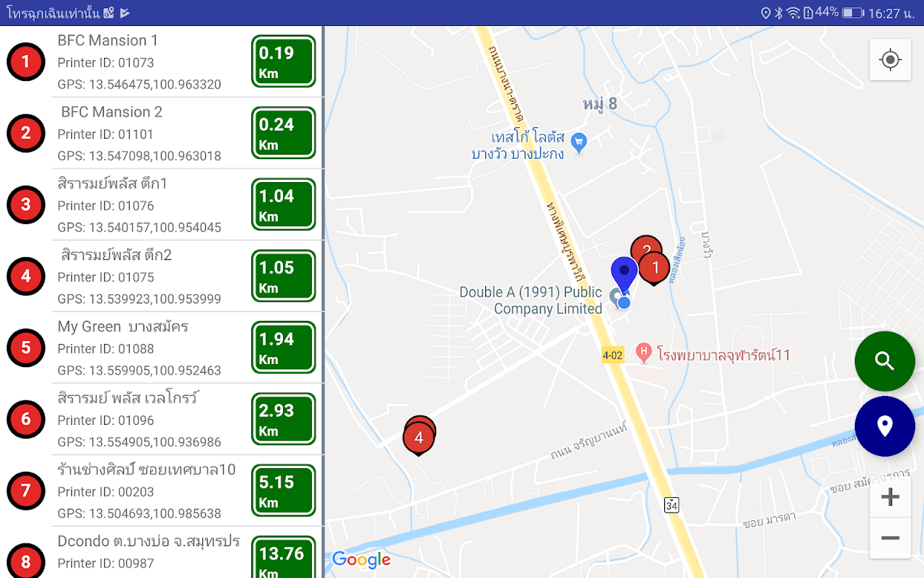Viewport: 924px width, 578px height.
Task: Select the BFC Mansion 2 list entry
Action: pyautogui.click(x=160, y=133)
